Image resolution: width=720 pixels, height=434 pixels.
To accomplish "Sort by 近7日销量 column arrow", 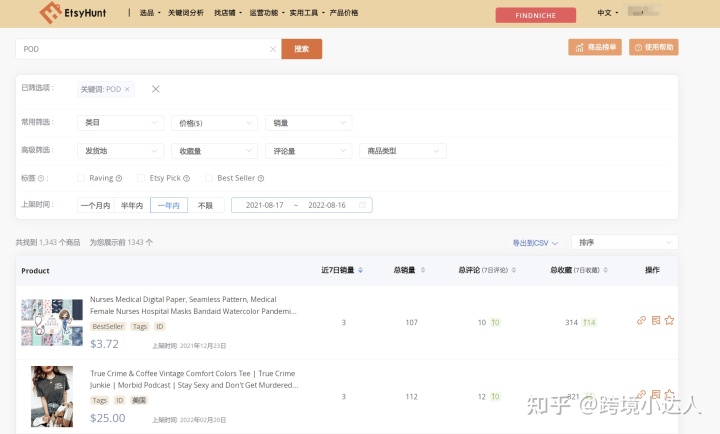I will pyautogui.click(x=360, y=270).
